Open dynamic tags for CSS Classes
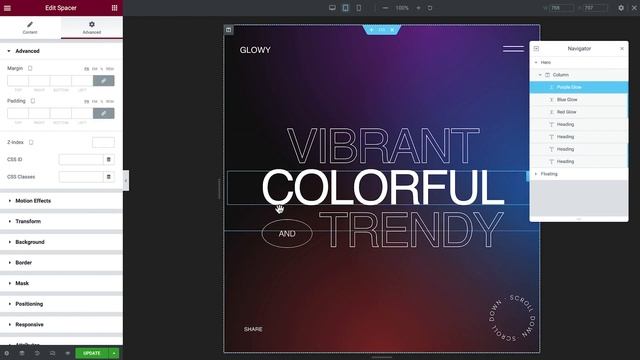Viewport: 640px width, 360px height. 109,177
